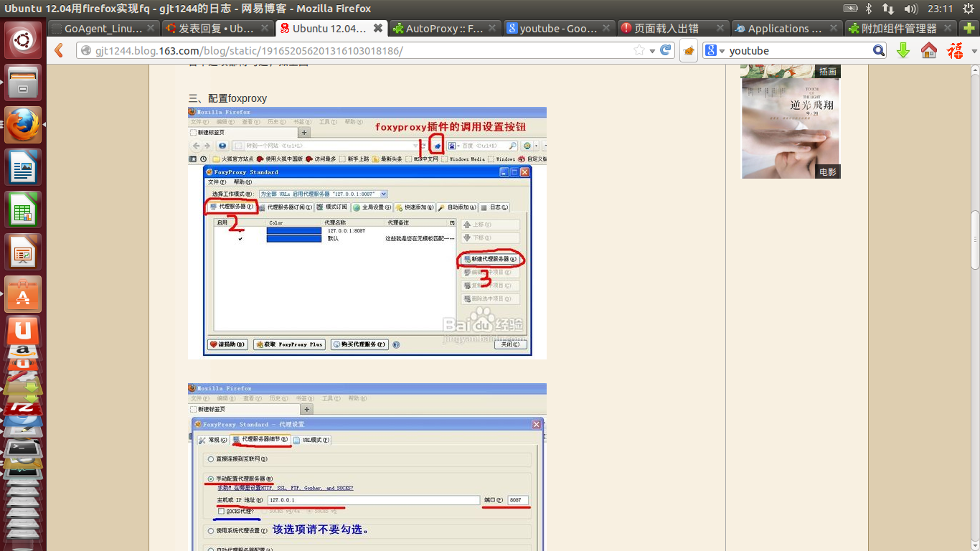Viewport: 980px width, 551px height.
Task: Select 使用系统代理设置 radio in proxy settings image
Action: [210, 531]
